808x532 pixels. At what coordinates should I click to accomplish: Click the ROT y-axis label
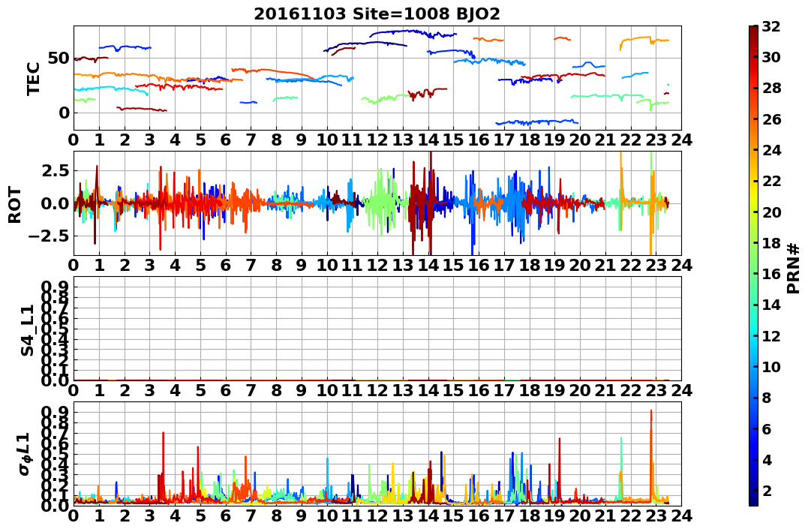(x=16, y=204)
